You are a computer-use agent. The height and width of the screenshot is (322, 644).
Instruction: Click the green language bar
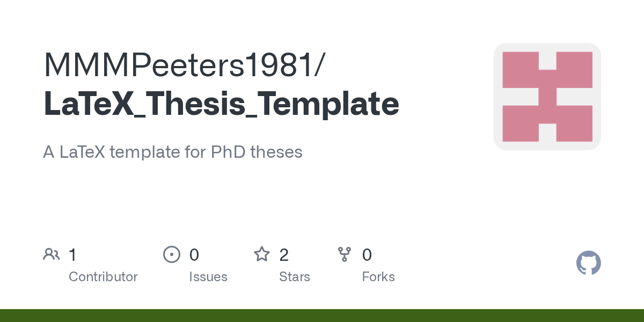point(322,316)
